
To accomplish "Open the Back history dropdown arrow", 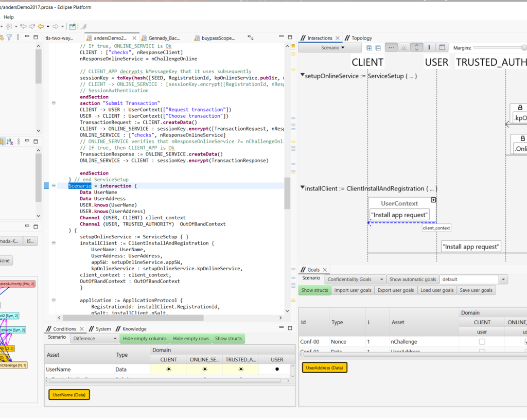I will 48,27.
